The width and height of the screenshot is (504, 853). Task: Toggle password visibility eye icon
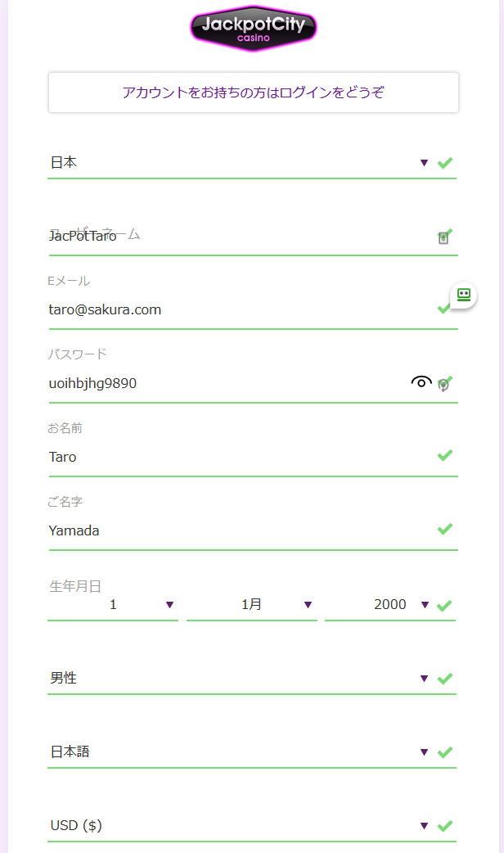(x=421, y=382)
